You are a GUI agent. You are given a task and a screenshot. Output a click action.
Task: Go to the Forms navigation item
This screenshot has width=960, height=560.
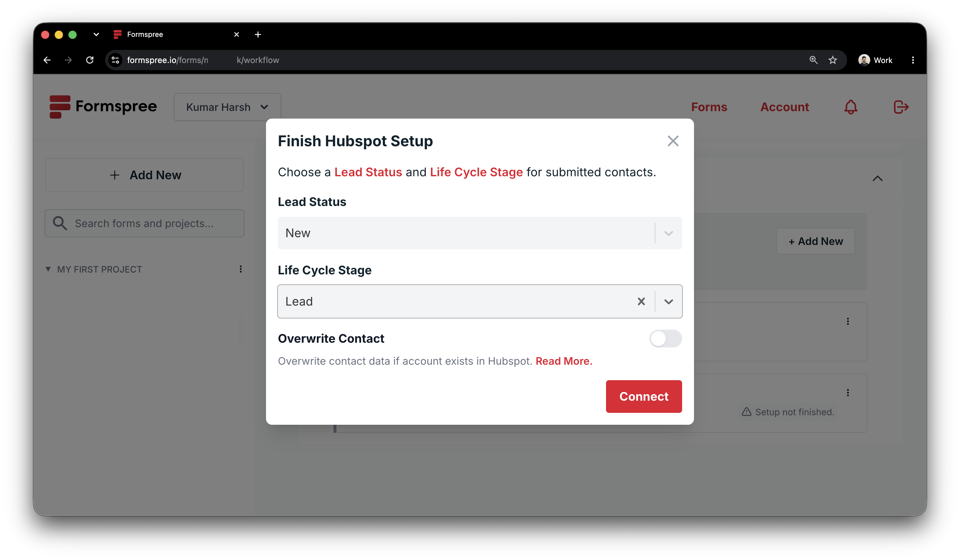(709, 107)
